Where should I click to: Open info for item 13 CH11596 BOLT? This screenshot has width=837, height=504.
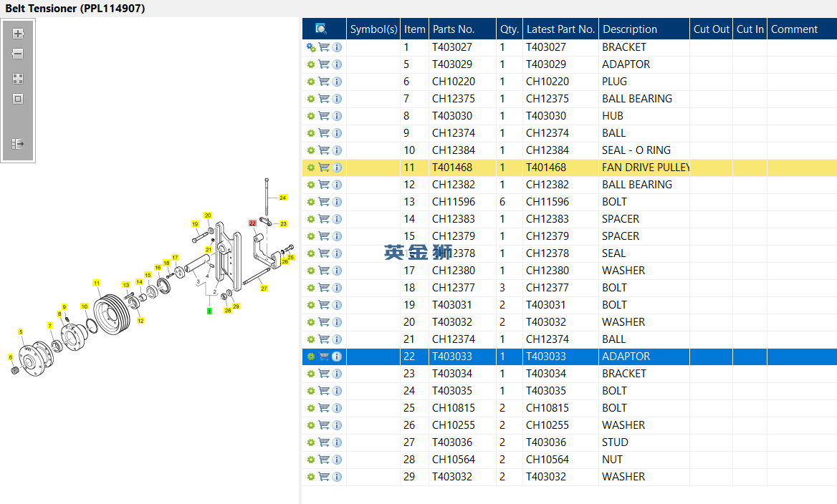pyautogui.click(x=337, y=202)
